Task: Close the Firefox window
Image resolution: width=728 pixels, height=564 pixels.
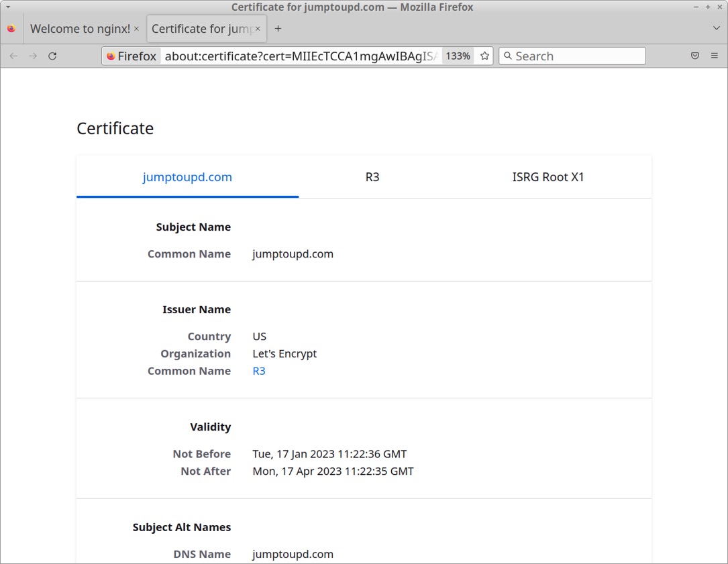Action: tap(720, 7)
